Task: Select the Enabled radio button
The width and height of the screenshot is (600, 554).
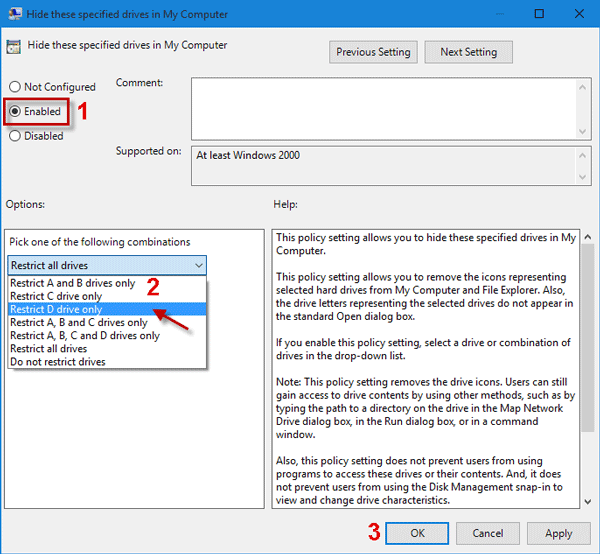Action: point(15,111)
